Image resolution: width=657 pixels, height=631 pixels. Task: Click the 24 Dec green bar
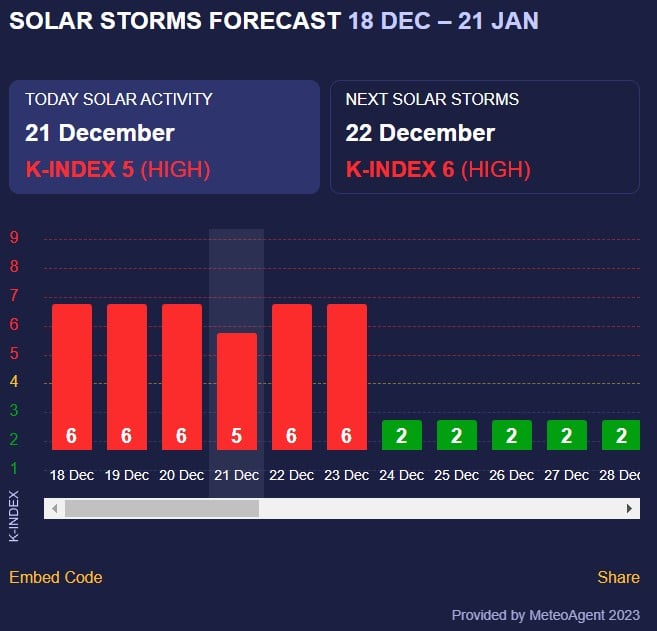402,435
